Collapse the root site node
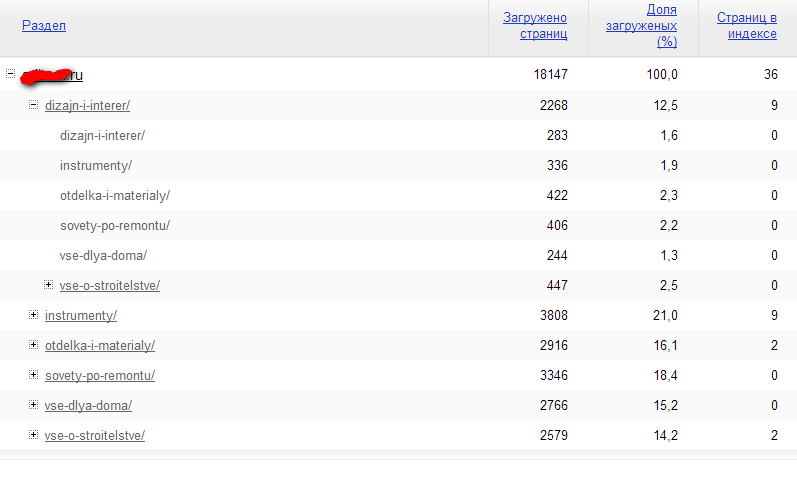Image resolution: width=797 pixels, height=477 pixels. pos(10,73)
